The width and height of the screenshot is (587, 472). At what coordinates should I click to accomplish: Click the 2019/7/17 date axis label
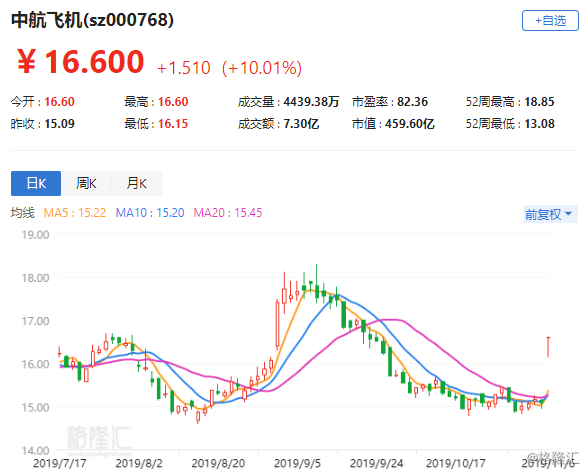coord(60,463)
